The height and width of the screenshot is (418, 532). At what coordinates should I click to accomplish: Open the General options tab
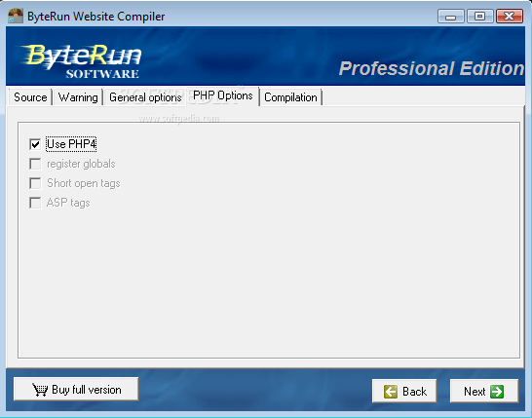(145, 97)
